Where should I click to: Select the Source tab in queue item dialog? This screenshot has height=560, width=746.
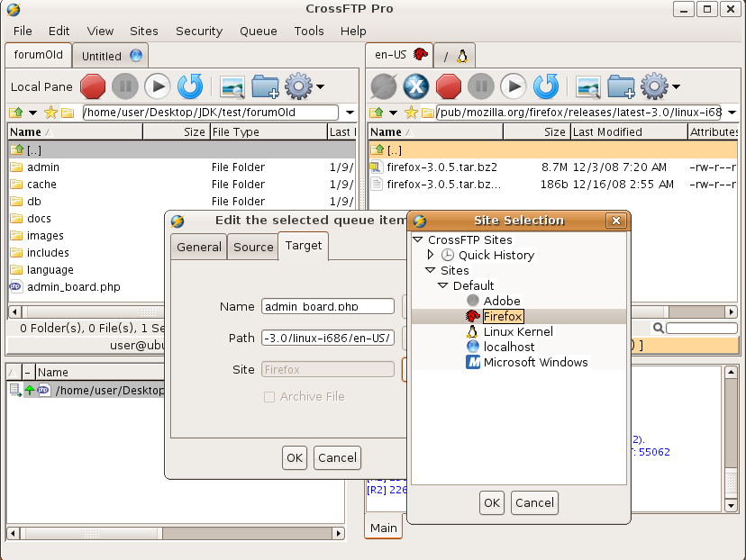[253, 248]
